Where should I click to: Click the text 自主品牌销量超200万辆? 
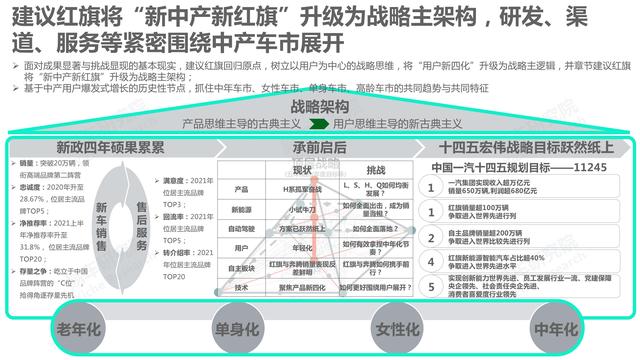pos(485,233)
